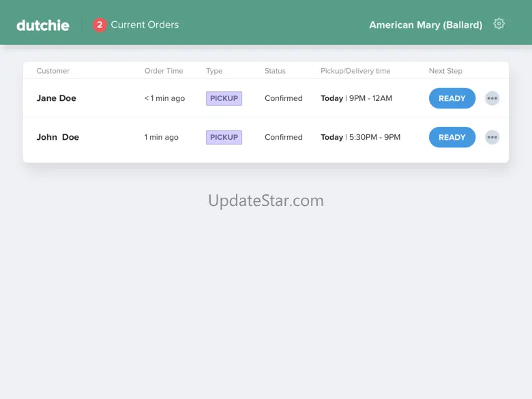
Task: Click the Order Time column header
Action: point(164,71)
